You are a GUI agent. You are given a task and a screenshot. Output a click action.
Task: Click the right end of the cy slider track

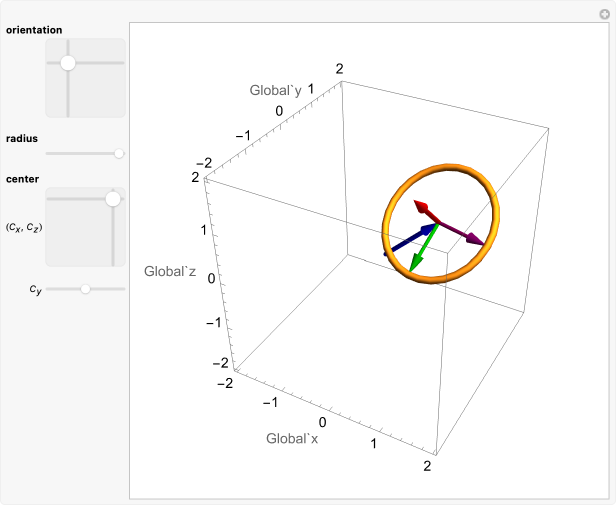(x=123, y=289)
